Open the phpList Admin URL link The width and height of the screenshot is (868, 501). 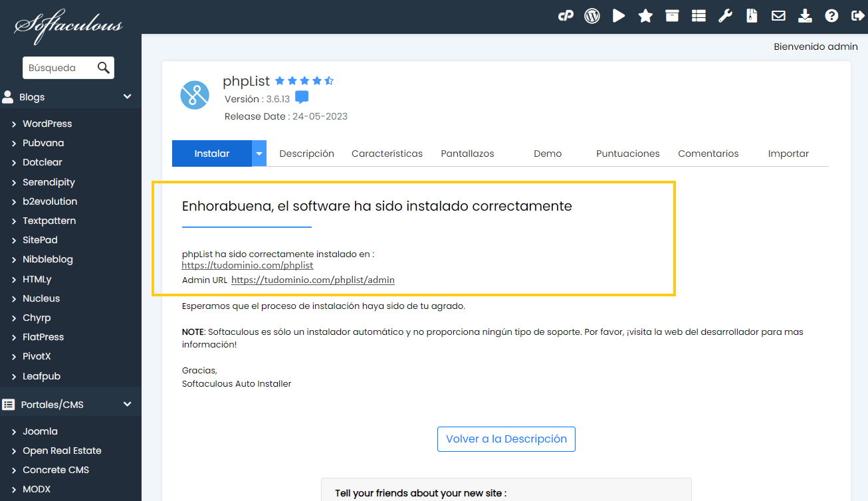tap(313, 280)
